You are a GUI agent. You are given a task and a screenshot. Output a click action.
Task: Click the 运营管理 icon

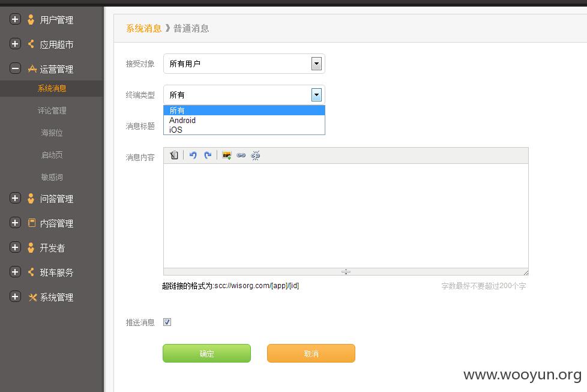pyautogui.click(x=32, y=68)
